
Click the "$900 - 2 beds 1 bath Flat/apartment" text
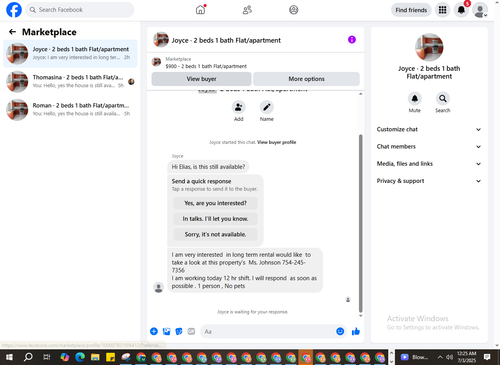pyautogui.click(x=206, y=66)
